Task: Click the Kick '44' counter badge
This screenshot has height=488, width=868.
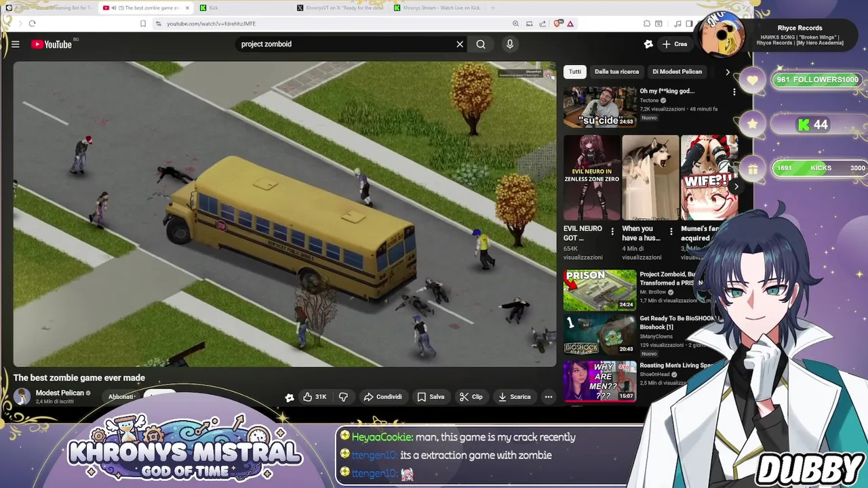Action: click(814, 125)
